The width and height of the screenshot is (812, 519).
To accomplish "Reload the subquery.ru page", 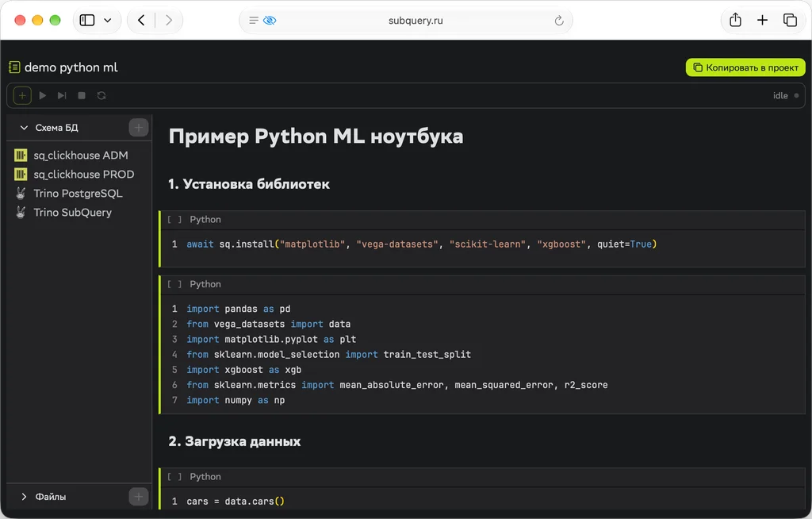I will 559,21.
